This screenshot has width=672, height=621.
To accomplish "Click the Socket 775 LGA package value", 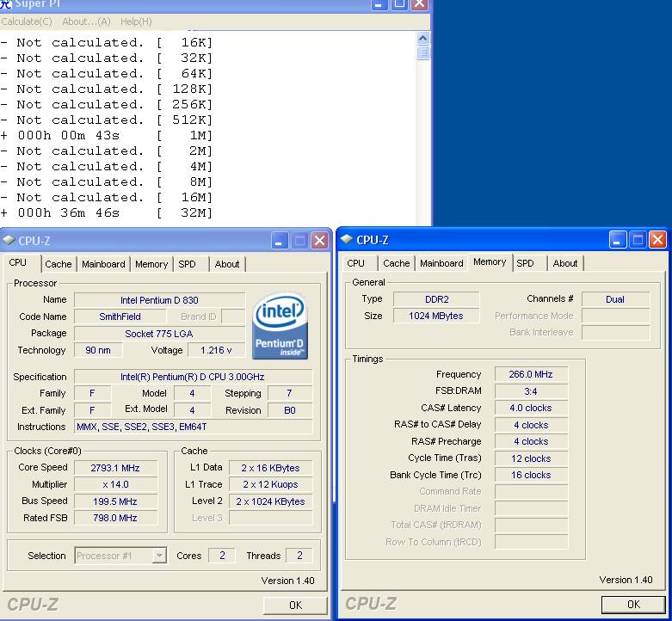I will coord(159,334).
